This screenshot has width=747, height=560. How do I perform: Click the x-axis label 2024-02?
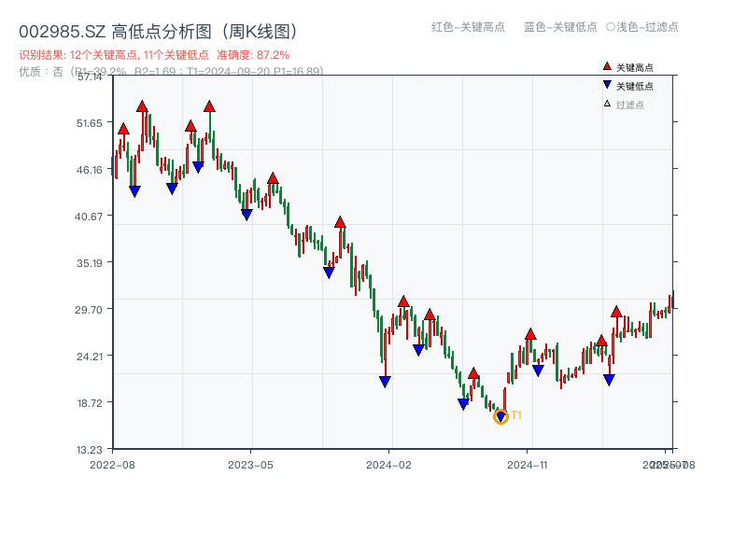coord(388,465)
